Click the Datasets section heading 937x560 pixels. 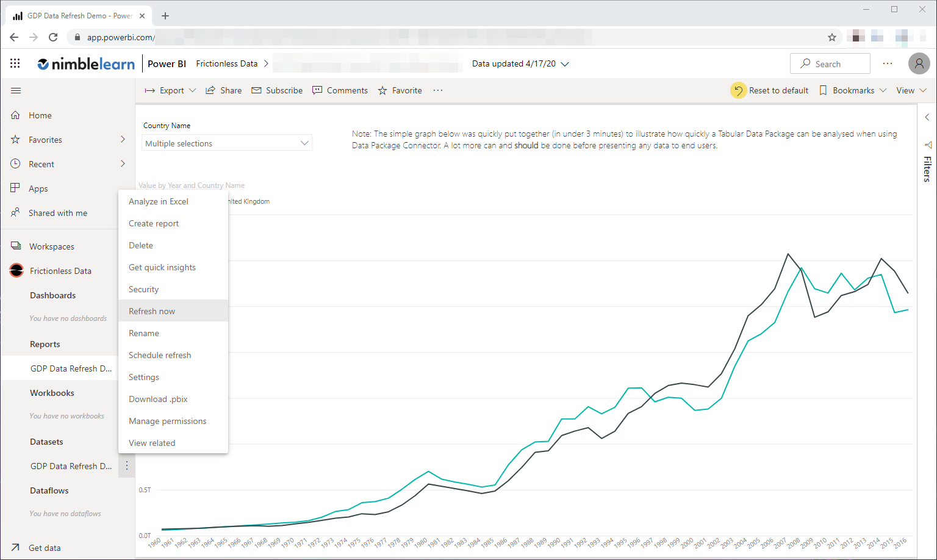tap(46, 442)
